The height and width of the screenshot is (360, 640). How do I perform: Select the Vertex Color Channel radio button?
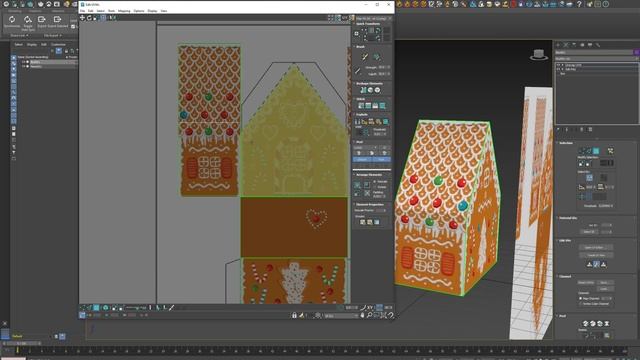pos(580,304)
